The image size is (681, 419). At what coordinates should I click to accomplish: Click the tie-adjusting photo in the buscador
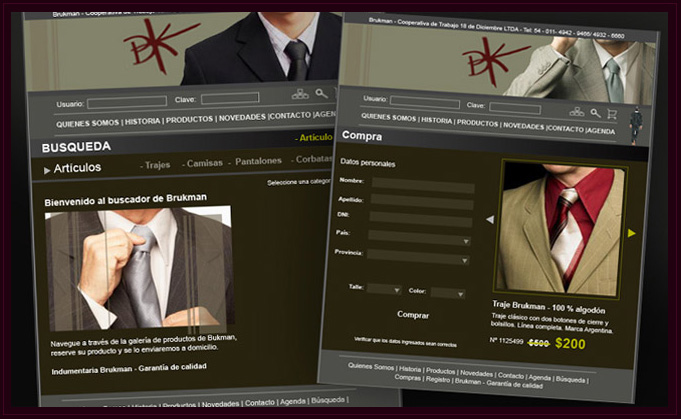(x=140, y=268)
